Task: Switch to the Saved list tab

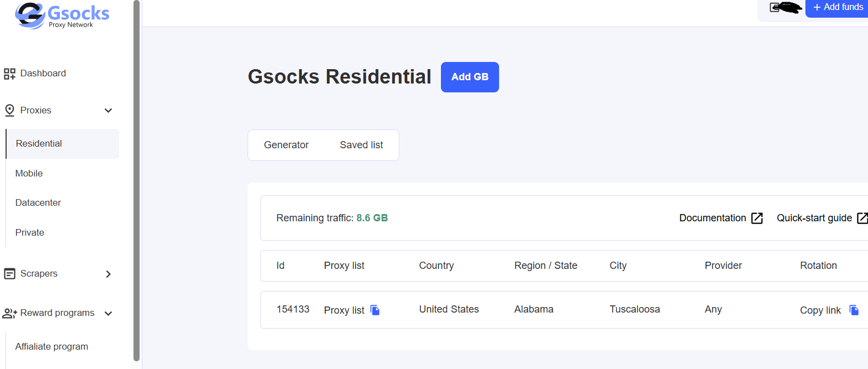Action: (362, 145)
